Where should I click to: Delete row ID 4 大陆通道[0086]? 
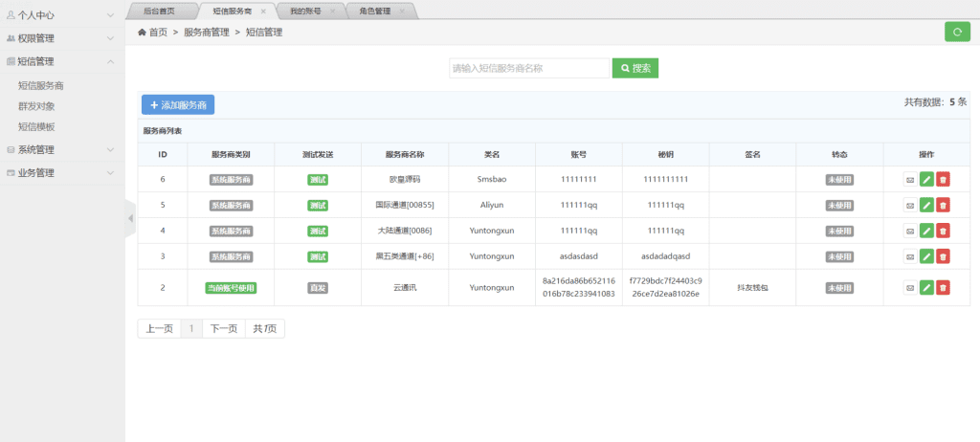[943, 231]
